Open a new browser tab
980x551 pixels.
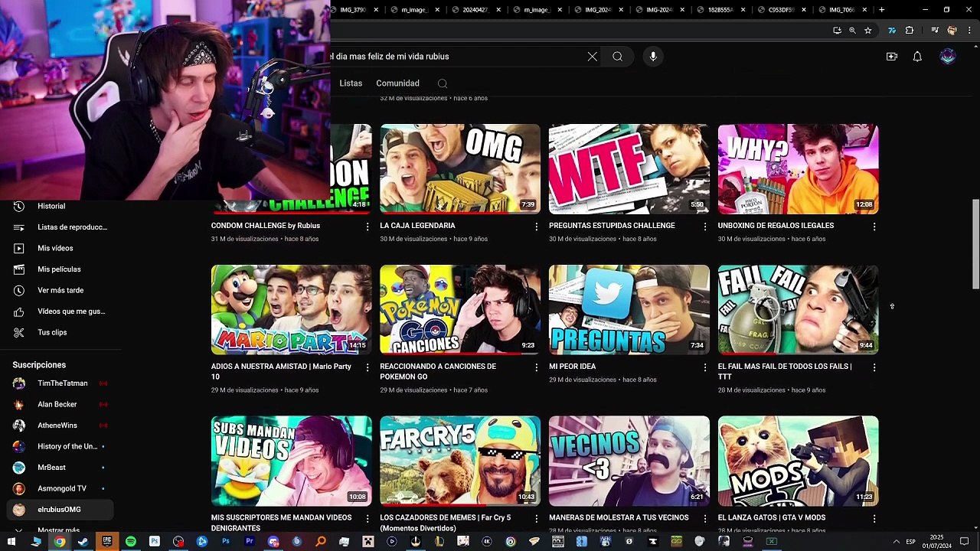coord(881,10)
